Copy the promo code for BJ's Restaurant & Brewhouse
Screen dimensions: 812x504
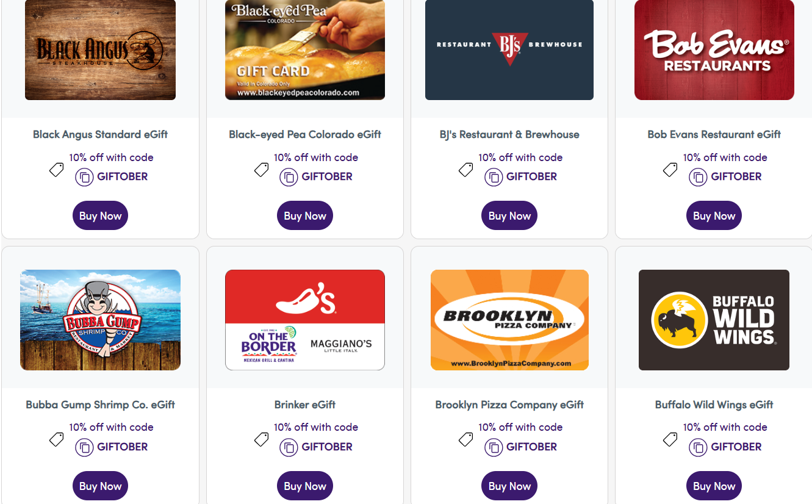[x=494, y=177]
